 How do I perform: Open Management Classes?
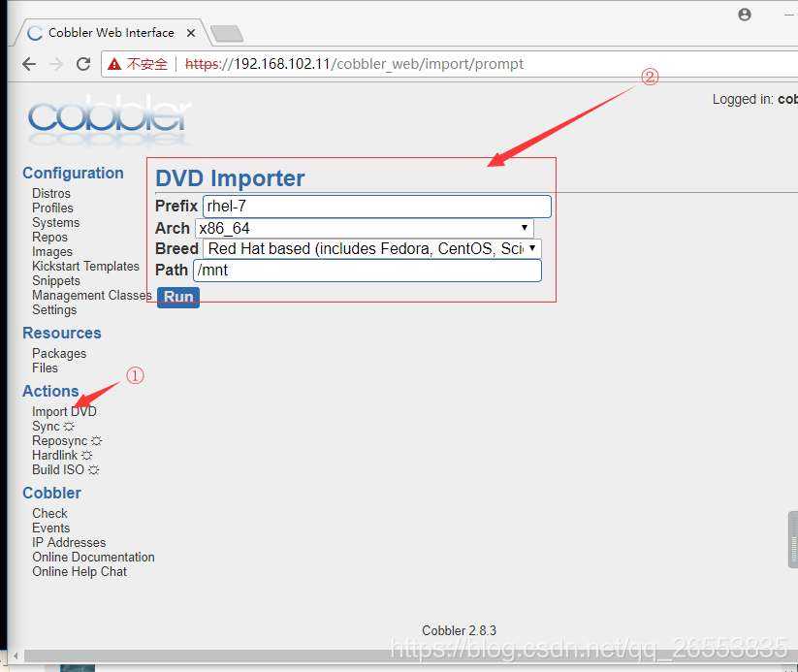click(x=92, y=295)
